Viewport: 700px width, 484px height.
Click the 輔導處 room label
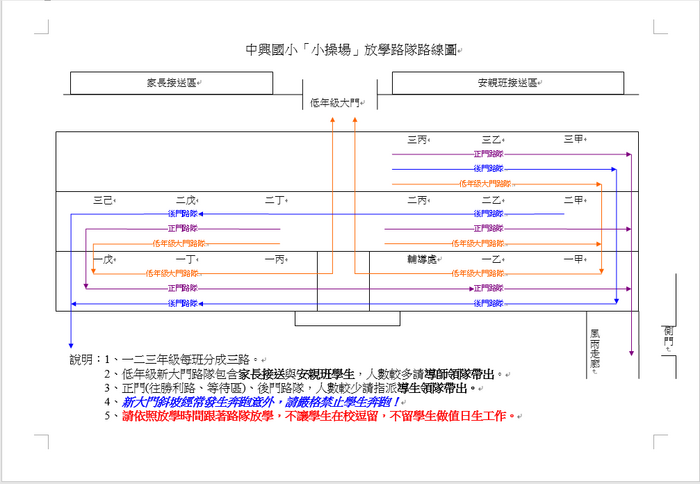[422, 259]
